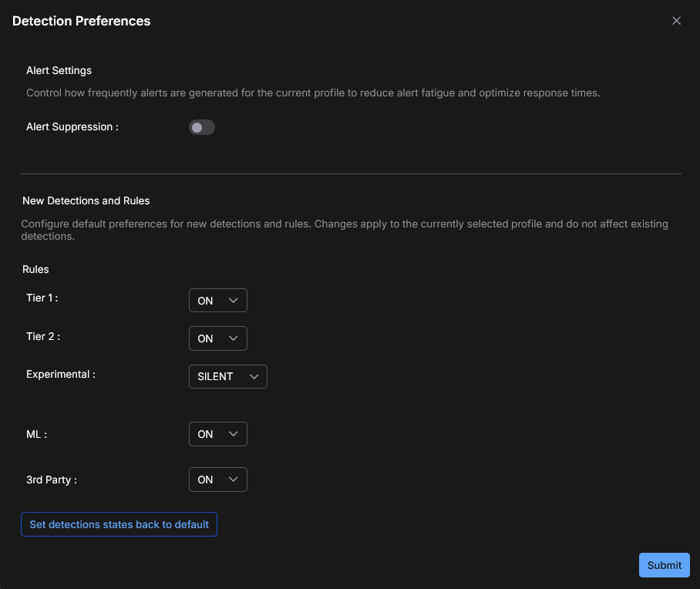Click the chevron arrow beside Tier 2 ON
Viewport: 700px width, 589px height.
click(x=234, y=338)
